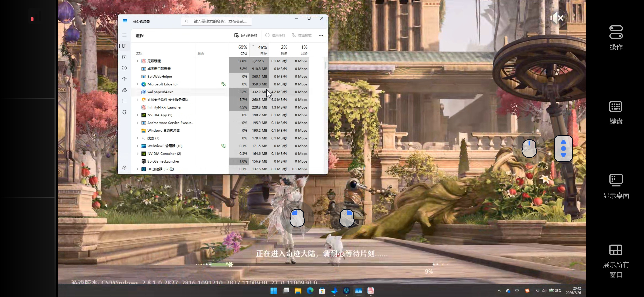The image size is (644, 297).
Task: Expand the Microsoft Edge (8) process group
Action: pyautogui.click(x=137, y=84)
